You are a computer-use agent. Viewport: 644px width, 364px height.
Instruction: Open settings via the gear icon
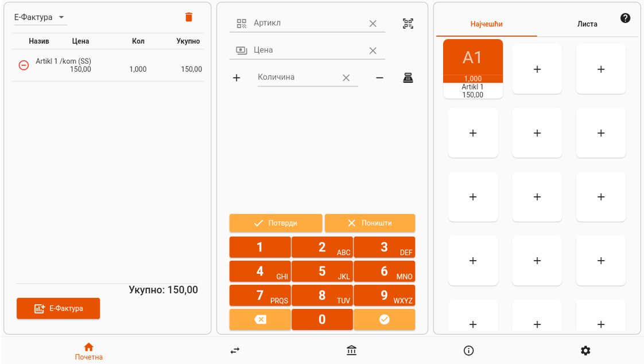(x=585, y=350)
